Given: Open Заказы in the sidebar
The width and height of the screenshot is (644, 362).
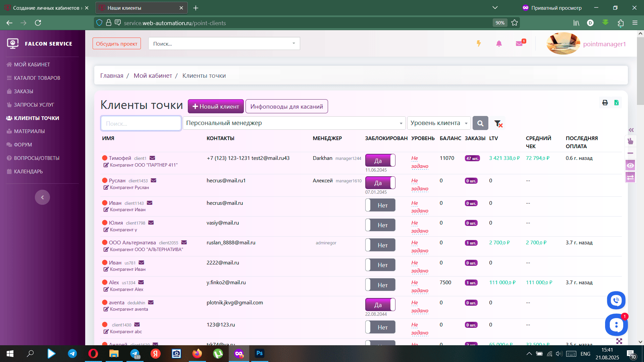Looking at the screenshot, I should [23, 91].
